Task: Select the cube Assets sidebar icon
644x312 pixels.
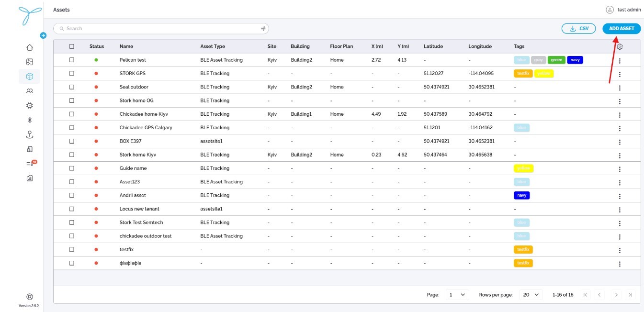Action: pos(30,77)
